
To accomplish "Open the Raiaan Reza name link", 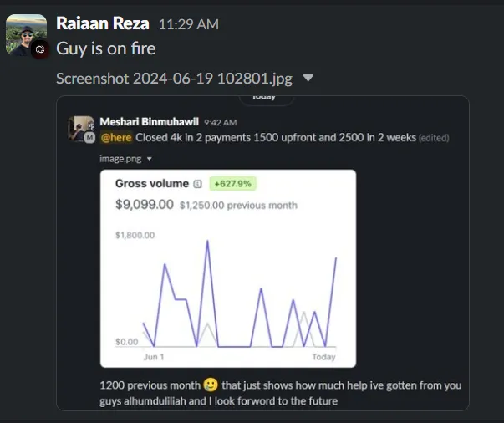I will pos(103,23).
